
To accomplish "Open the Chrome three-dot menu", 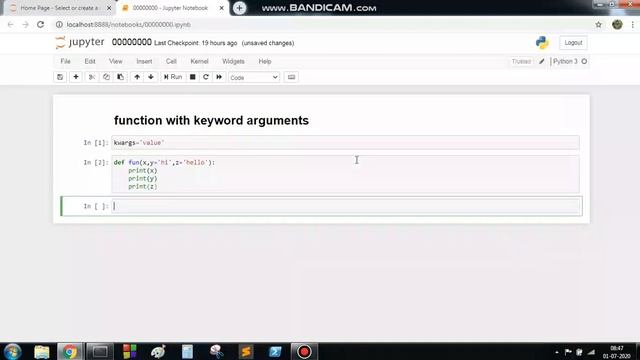I will [632, 24].
